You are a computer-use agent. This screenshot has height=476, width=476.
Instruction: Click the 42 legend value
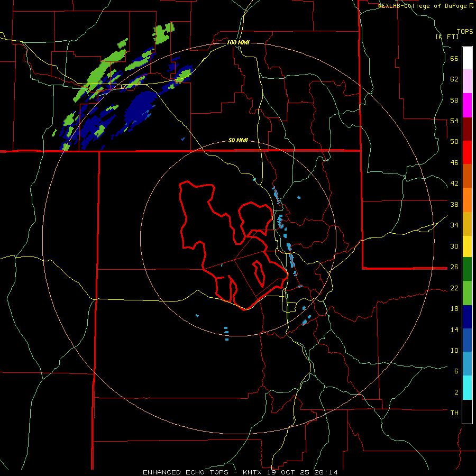coord(454,184)
